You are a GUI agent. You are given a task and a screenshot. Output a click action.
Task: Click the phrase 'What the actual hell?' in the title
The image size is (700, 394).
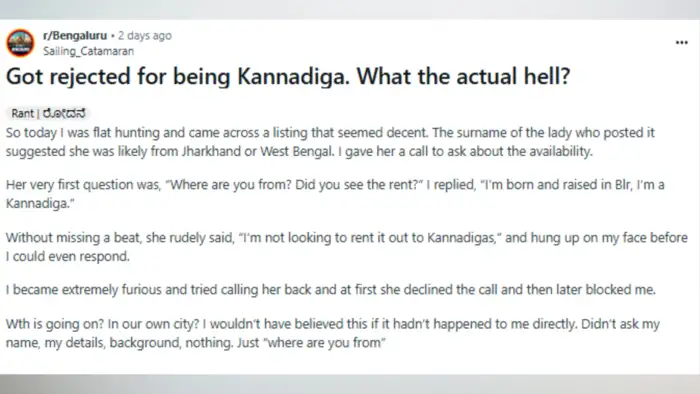[x=463, y=76]
